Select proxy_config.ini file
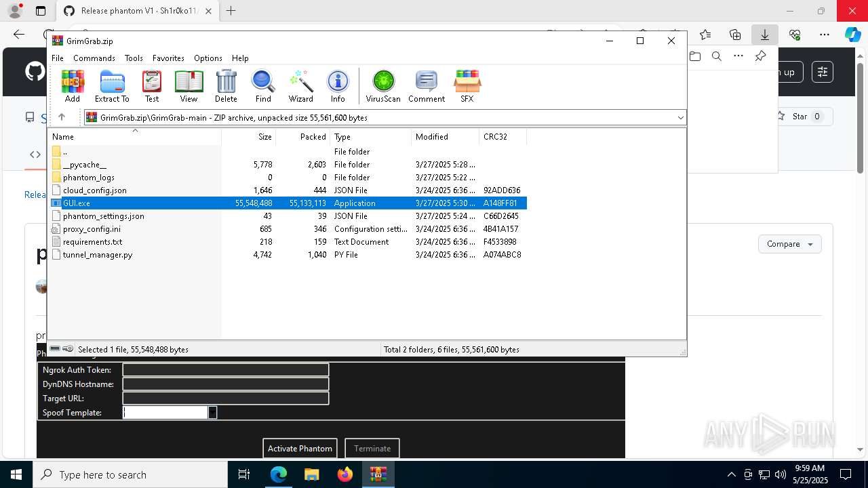 point(288,229)
